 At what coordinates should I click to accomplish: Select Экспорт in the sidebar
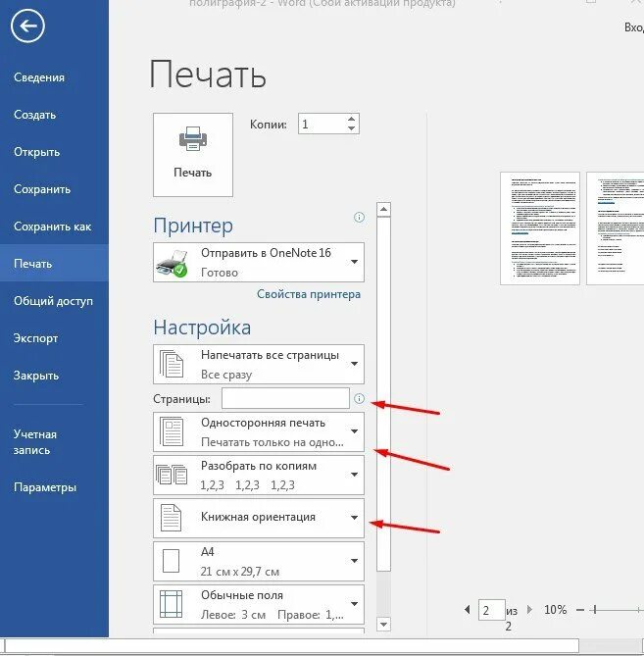(35, 338)
